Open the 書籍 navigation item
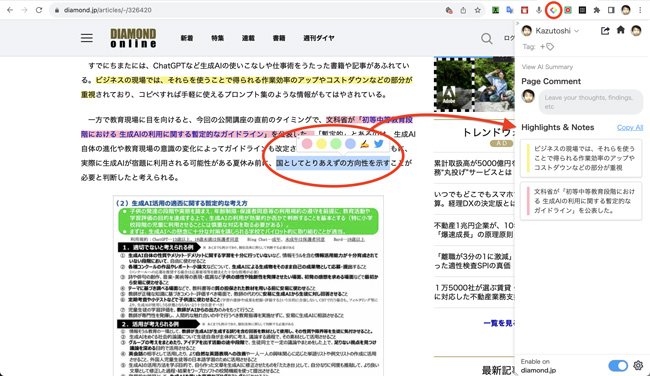This screenshot has height=376, width=650. [279, 38]
